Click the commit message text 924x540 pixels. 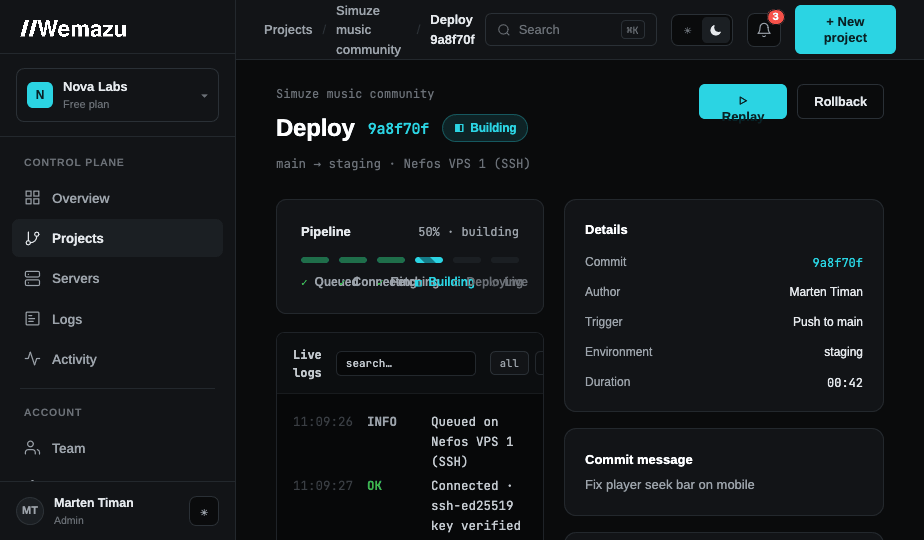pos(669,485)
